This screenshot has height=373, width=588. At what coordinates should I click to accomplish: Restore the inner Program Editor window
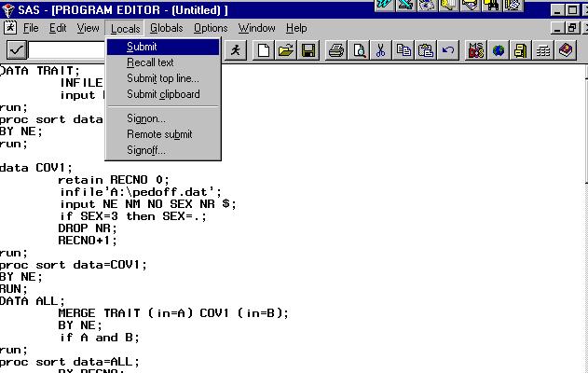[572, 28]
